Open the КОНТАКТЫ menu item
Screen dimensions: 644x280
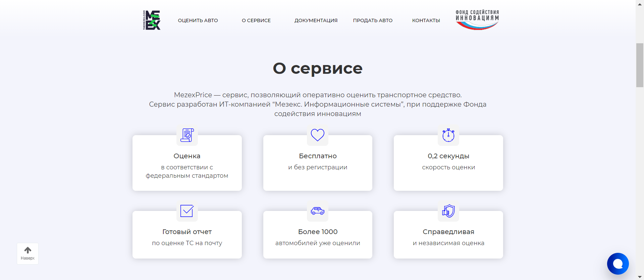point(426,20)
